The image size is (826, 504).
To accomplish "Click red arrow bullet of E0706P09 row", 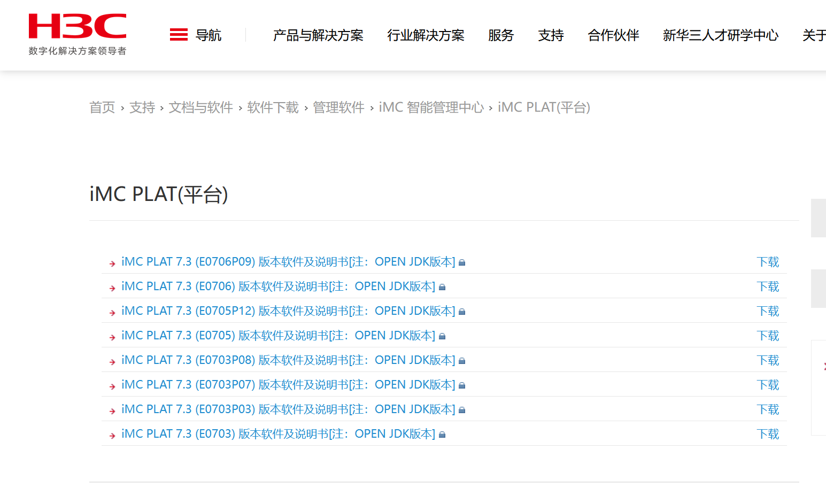I will point(112,263).
